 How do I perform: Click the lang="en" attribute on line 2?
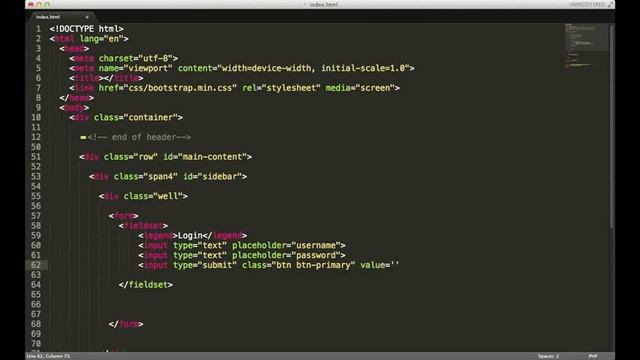tap(102, 39)
